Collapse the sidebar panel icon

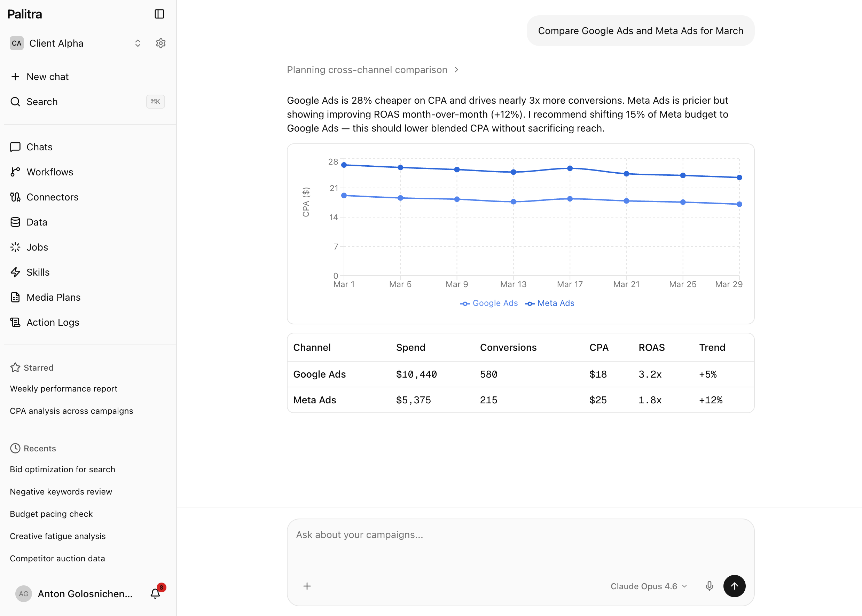[x=159, y=14]
